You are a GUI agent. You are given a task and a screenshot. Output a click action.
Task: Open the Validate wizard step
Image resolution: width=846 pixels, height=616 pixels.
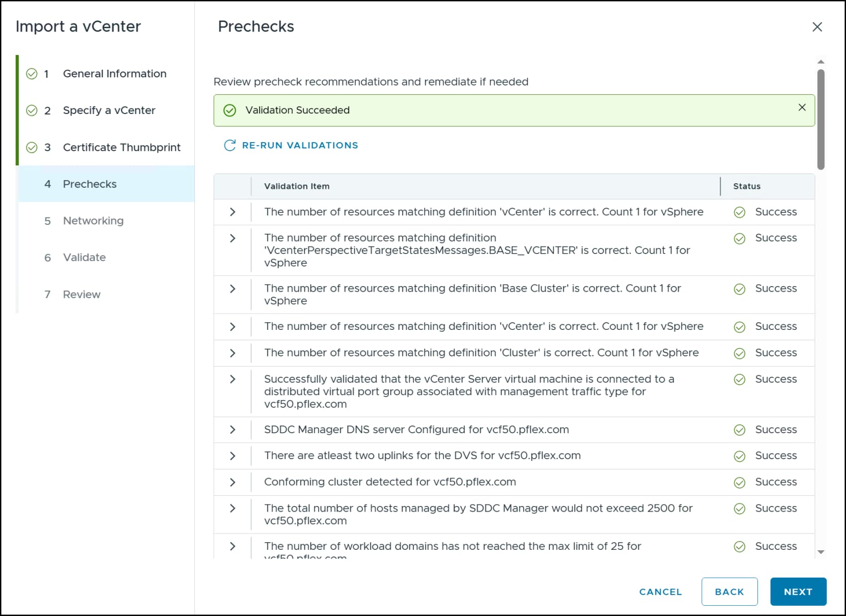pyautogui.click(x=106, y=258)
